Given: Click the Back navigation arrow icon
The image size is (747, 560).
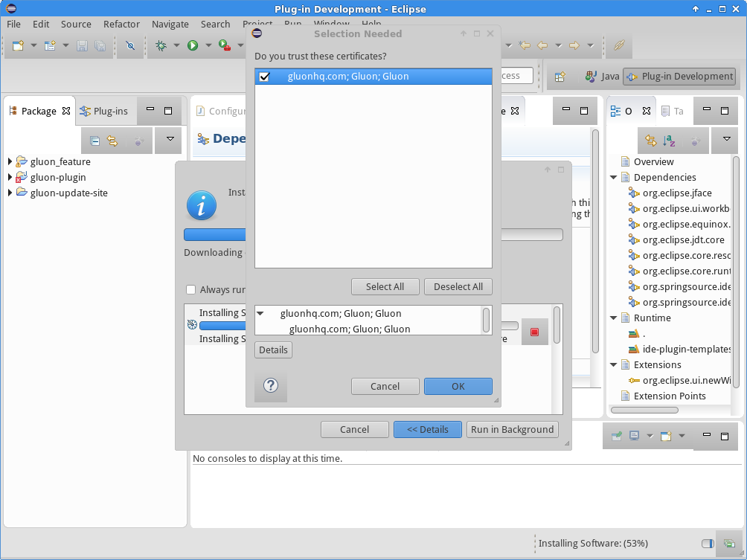Looking at the screenshot, I should pos(542,45).
